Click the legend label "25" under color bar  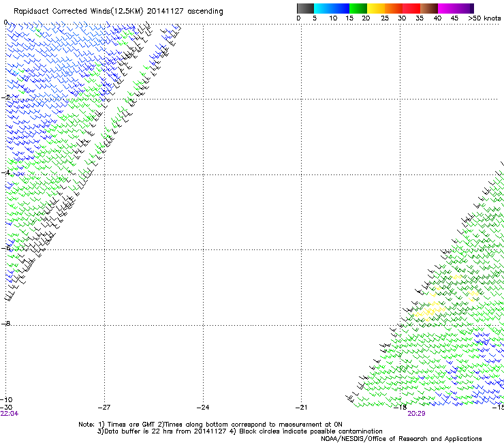[x=385, y=18]
